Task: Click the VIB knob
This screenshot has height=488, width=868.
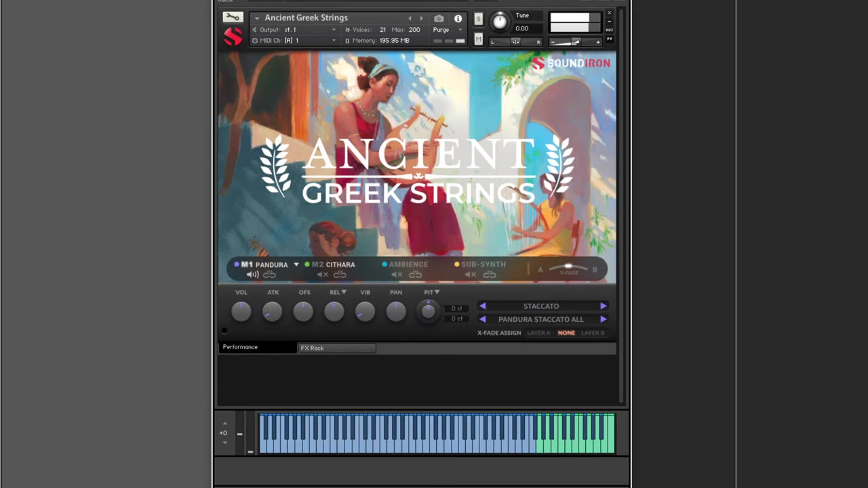Action: click(365, 311)
